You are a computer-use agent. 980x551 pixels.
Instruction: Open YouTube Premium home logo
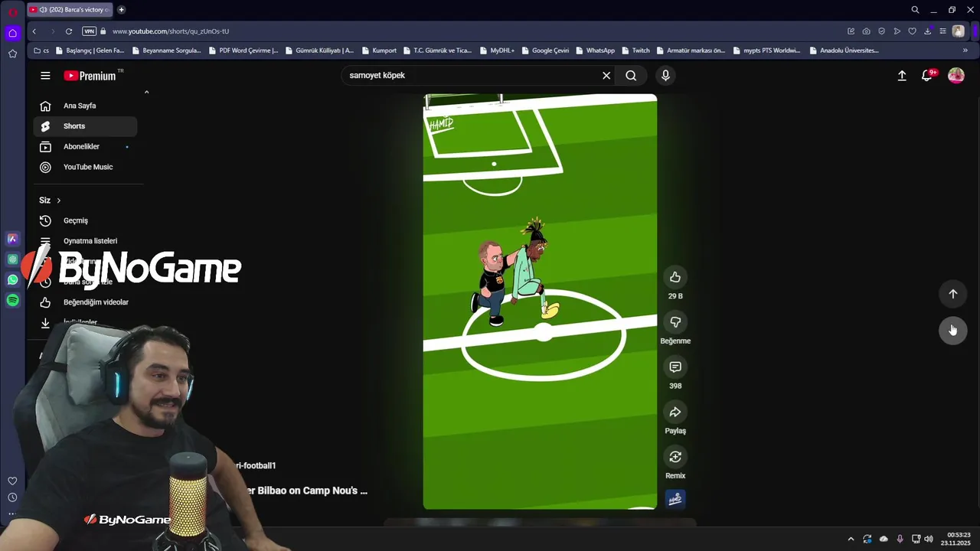click(x=90, y=76)
